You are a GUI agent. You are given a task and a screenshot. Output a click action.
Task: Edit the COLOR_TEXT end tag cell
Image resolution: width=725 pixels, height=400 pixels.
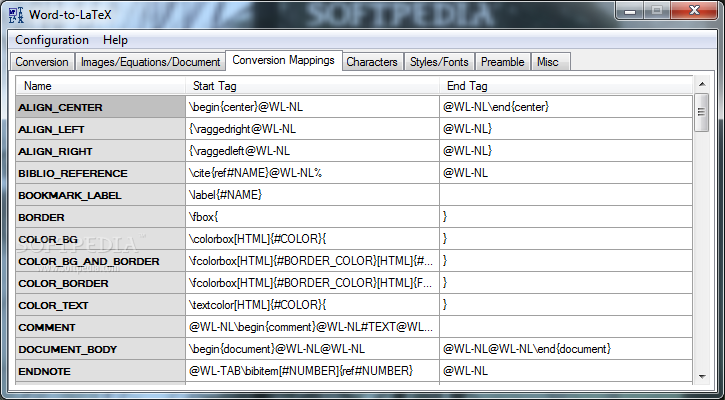(566, 305)
